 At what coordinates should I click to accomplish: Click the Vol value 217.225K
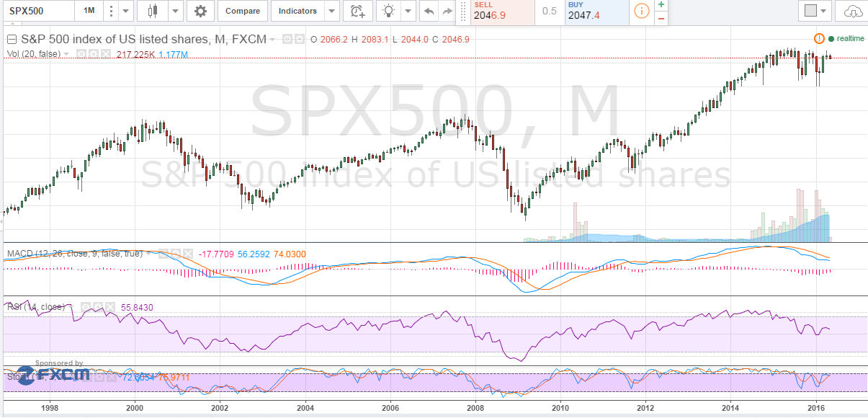click(135, 54)
